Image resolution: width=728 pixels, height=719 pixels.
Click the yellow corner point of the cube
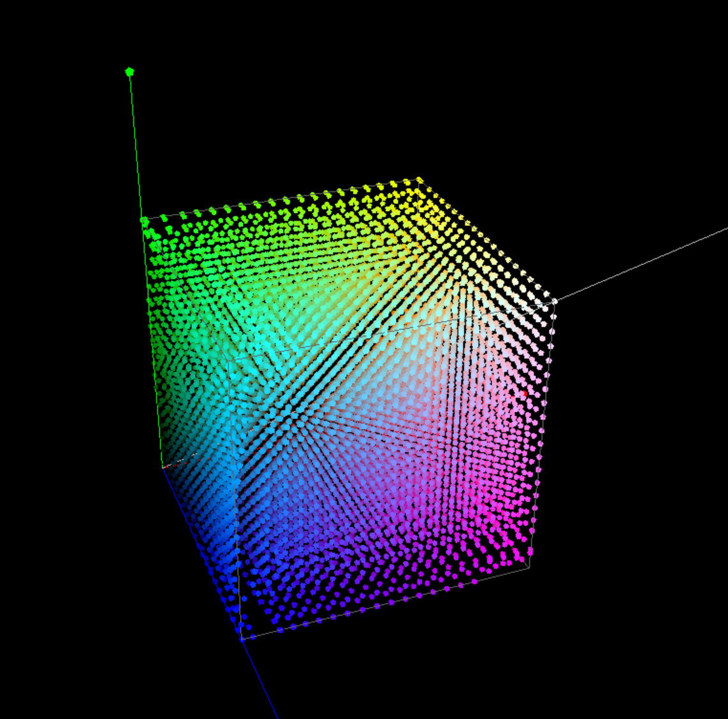pyautogui.click(x=419, y=180)
